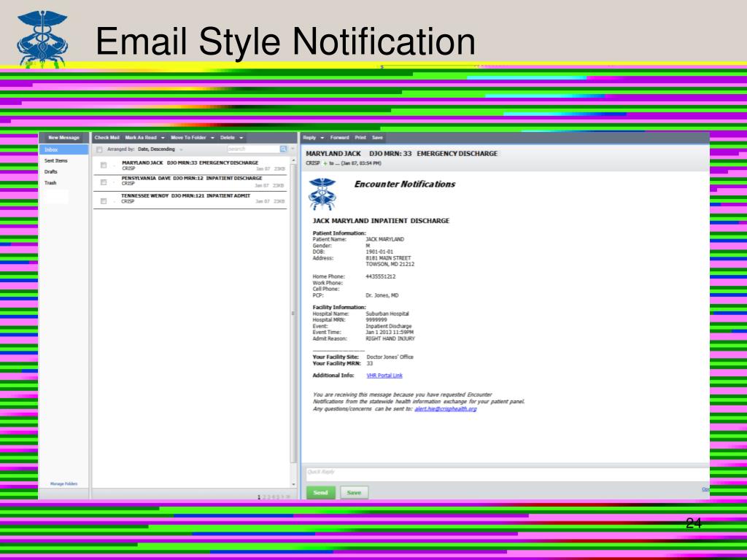Open the PENSYLVANIA DAVE INPATIENT DISCHARGE message
Viewport: 747px width, 560px height.
(x=190, y=182)
